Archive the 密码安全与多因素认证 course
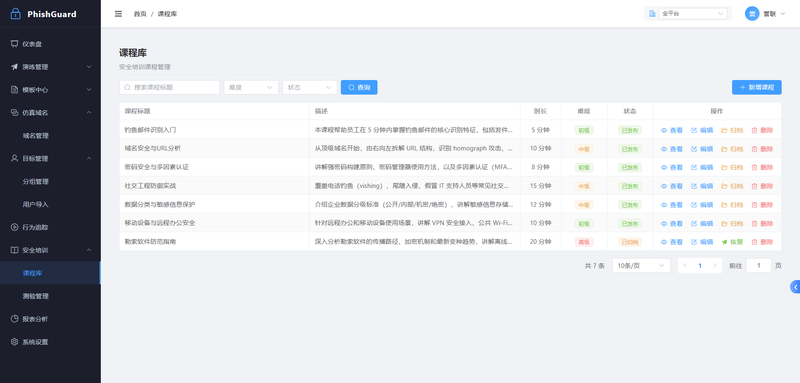Viewport: 800px width, 383px height. click(x=732, y=167)
